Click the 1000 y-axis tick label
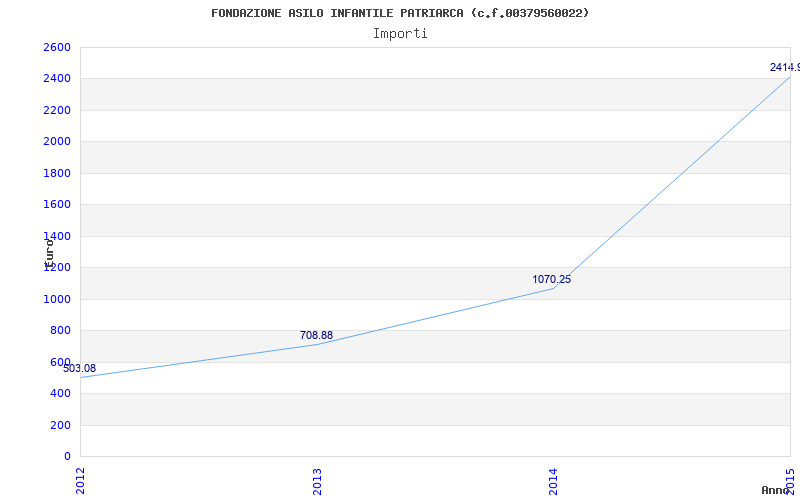Image resolution: width=800 pixels, height=500 pixels. tap(57, 299)
